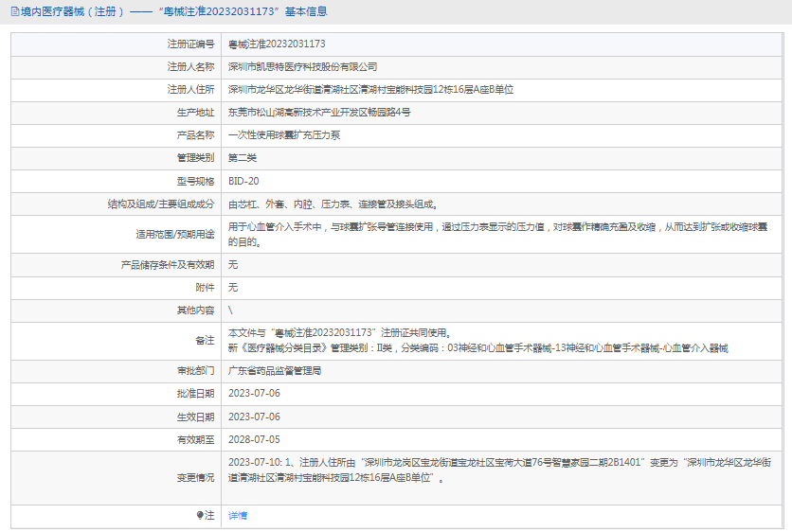Click the 适用范围/预期用途 intended use text
Viewport: 792px width, 532px height.
498,235
